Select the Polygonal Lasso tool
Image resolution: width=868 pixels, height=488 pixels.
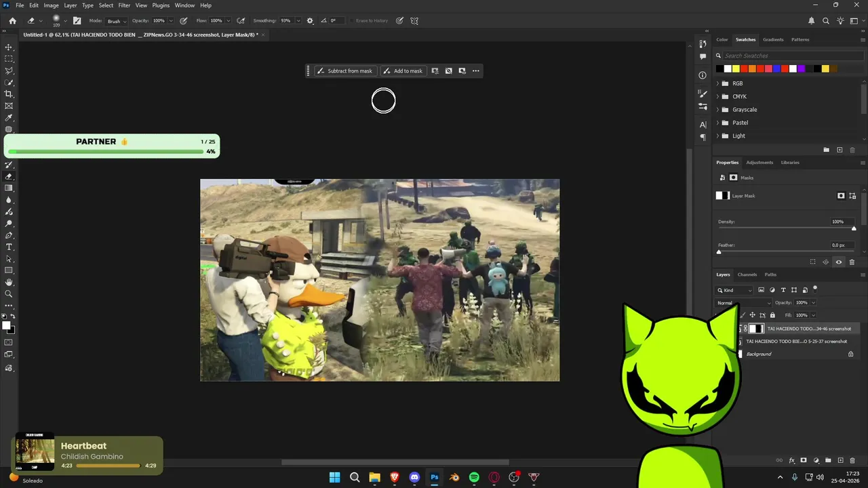(x=9, y=70)
